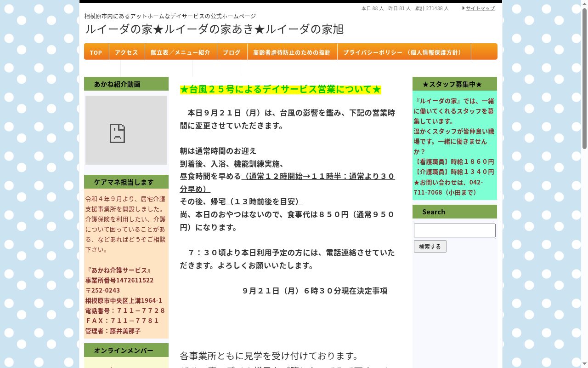Click the 電話番号：７１１－７７２８ line

[125, 310]
